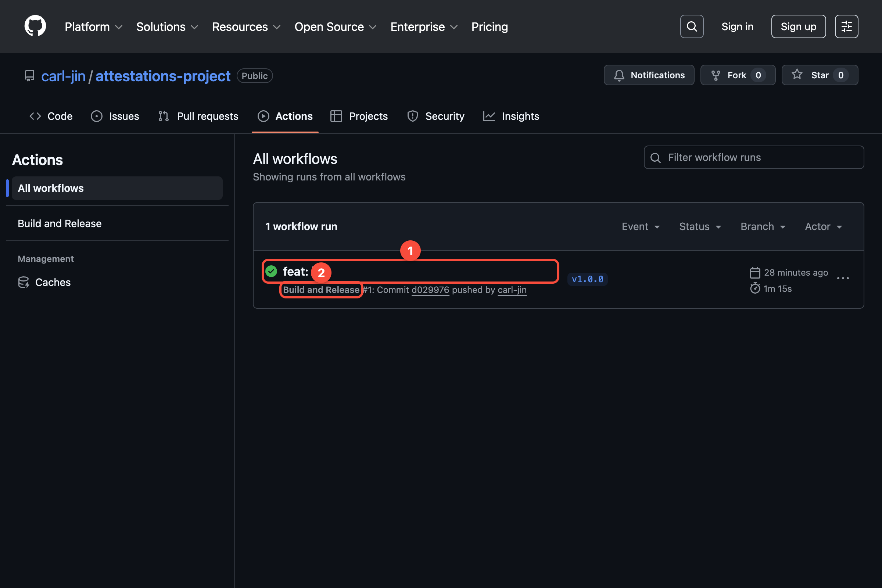Open the search magnifier button
This screenshot has height=588, width=882.
point(692,26)
